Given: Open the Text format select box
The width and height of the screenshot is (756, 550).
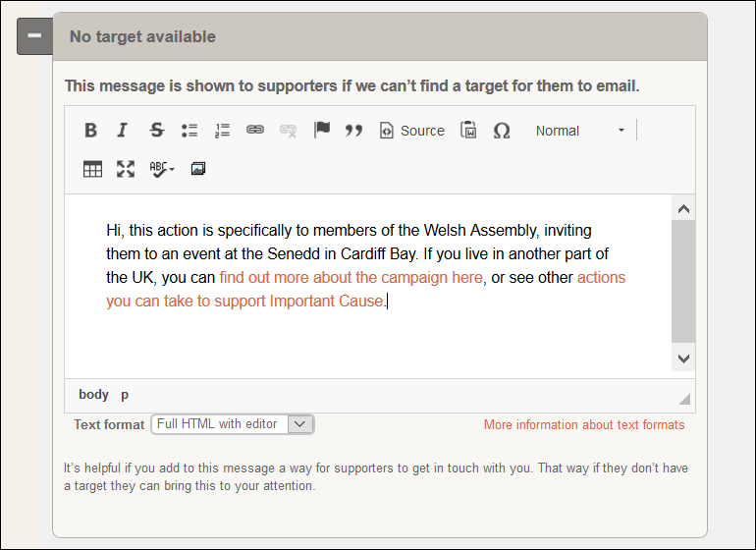Looking at the screenshot, I should (232, 424).
